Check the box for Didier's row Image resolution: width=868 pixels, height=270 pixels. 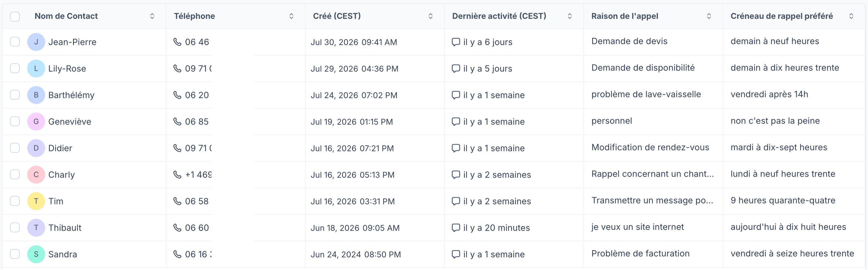click(15, 148)
